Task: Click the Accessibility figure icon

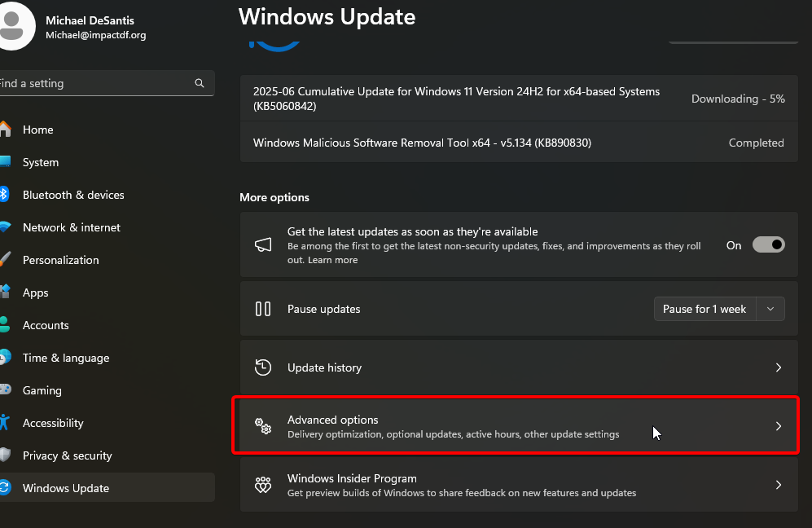Action: point(5,423)
